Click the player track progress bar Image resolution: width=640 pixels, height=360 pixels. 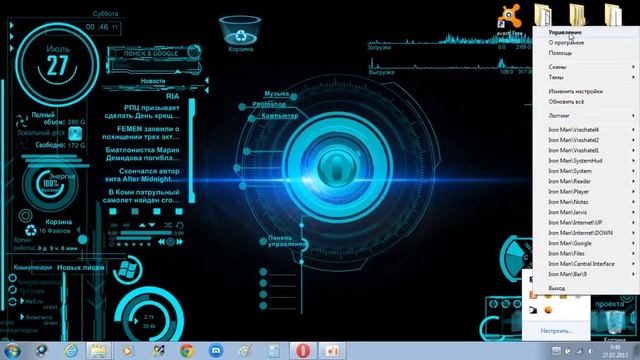tap(146, 233)
